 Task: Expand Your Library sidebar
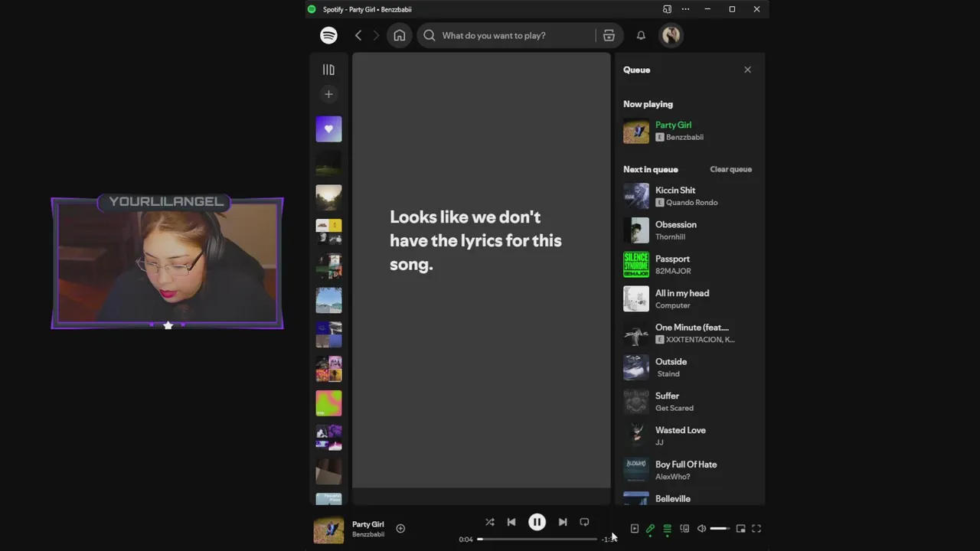(328, 70)
